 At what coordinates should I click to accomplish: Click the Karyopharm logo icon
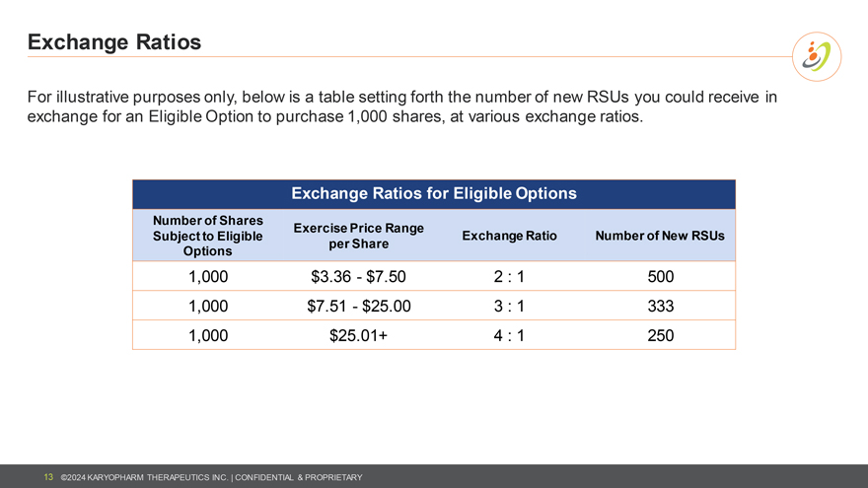(x=818, y=57)
